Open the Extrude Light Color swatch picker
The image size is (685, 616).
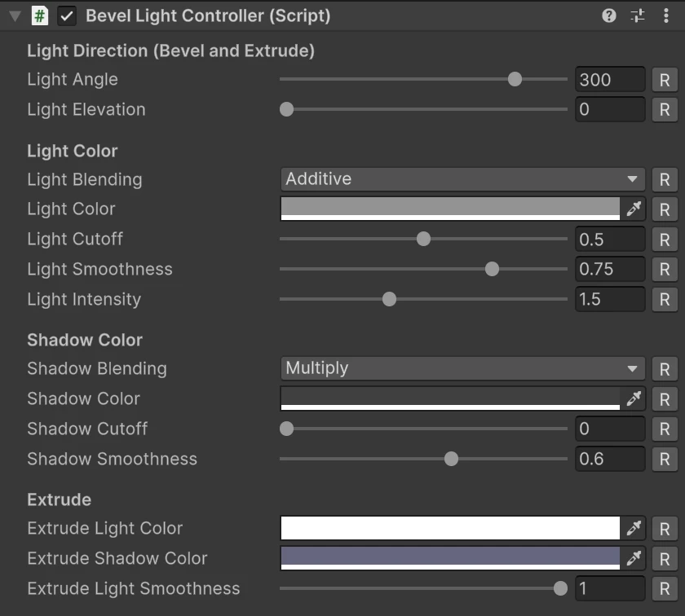pos(450,528)
